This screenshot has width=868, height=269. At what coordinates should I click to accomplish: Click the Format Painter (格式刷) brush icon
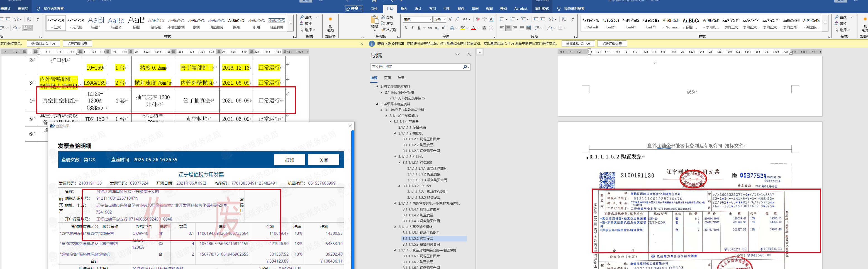(384, 30)
